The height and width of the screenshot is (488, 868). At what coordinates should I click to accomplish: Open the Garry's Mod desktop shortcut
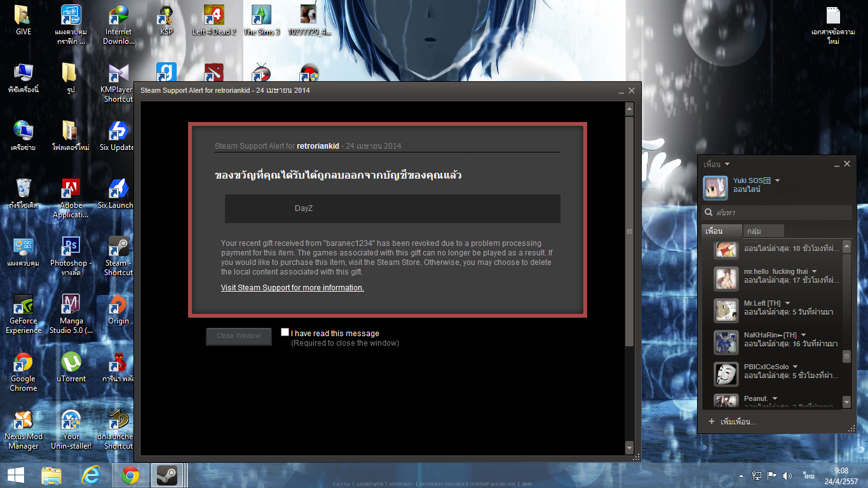[x=166, y=72]
